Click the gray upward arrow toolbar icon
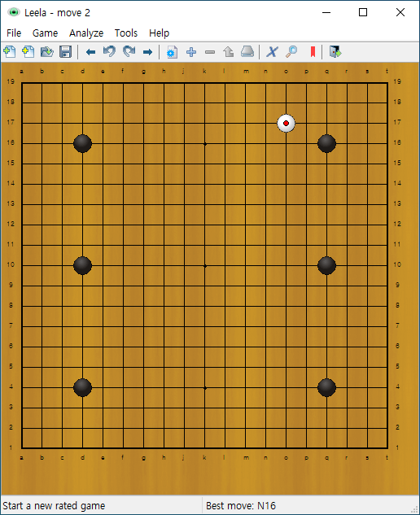Viewport: 420px width, 515px height. point(229,52)
